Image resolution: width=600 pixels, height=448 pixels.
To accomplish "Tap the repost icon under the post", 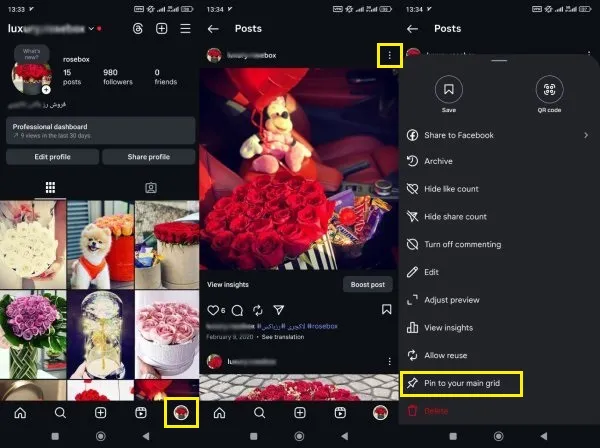I will point(258,310).
